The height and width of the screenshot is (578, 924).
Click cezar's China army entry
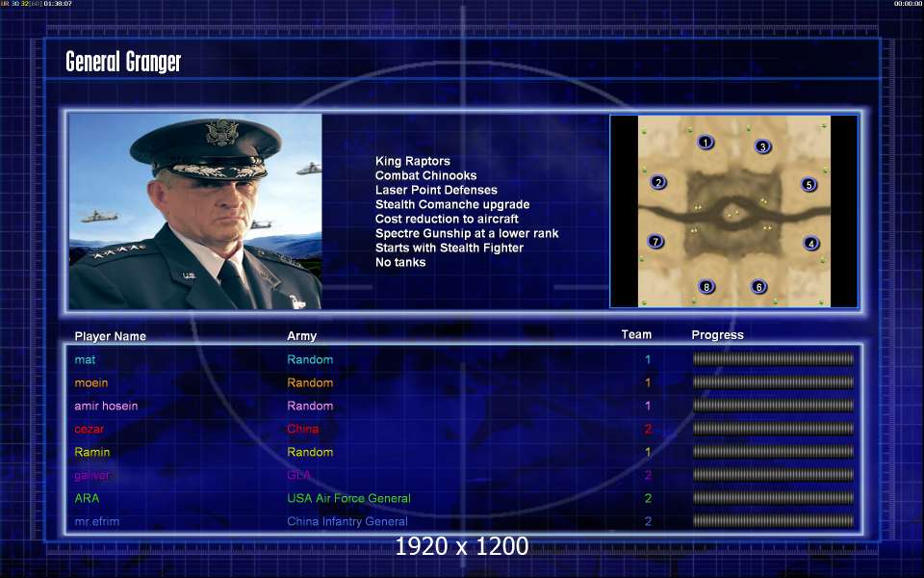[x=303, y=429]
